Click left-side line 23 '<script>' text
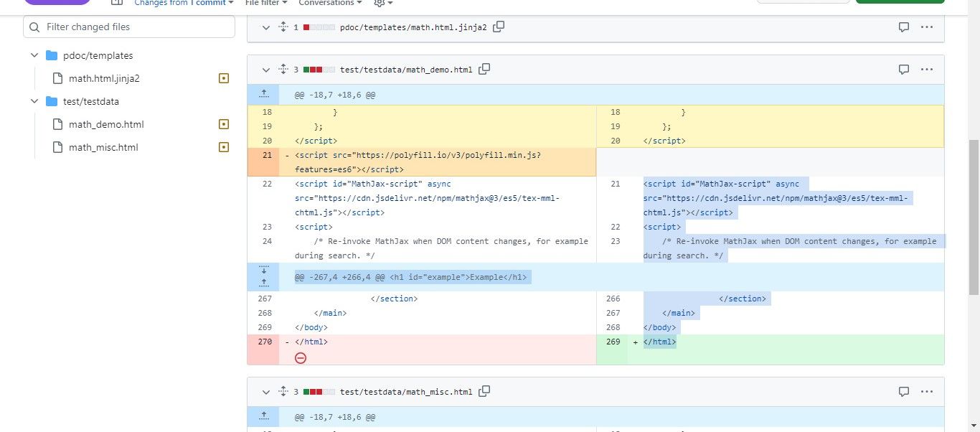The height and width of the screenshot is (432, 980). coord(314,227)
